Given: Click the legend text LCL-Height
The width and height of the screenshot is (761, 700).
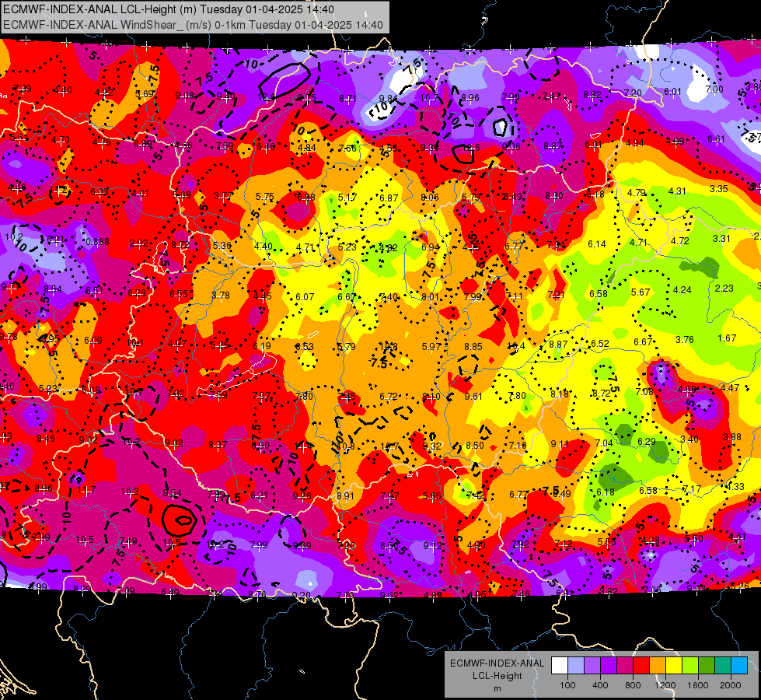Looking at the screenshot, I should (497, 676).
